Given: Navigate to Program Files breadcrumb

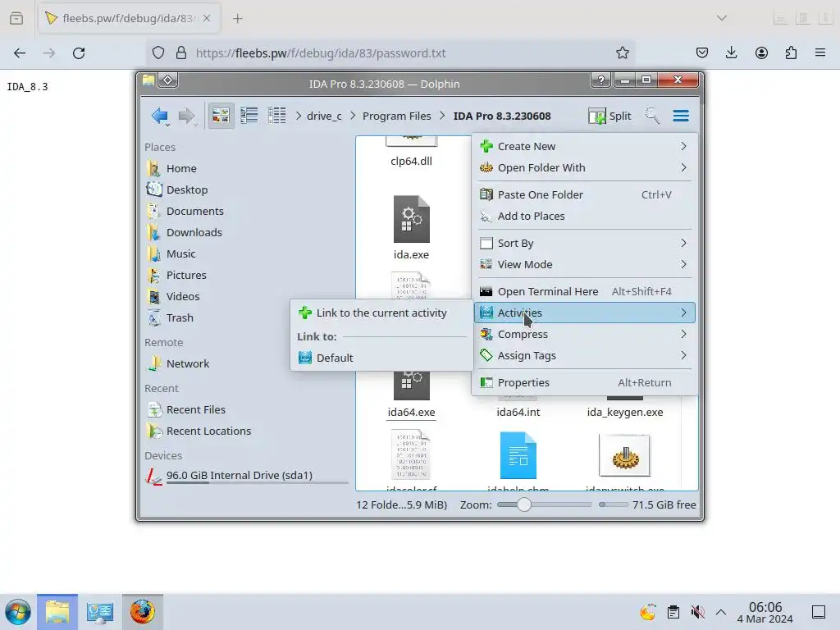Looking at the screenshot, I should coord(396,116).
